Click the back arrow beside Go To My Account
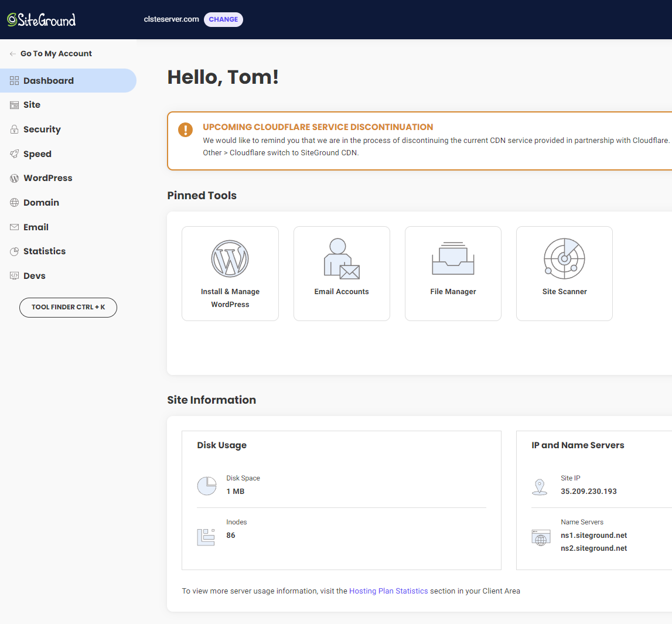 [13, 53]
